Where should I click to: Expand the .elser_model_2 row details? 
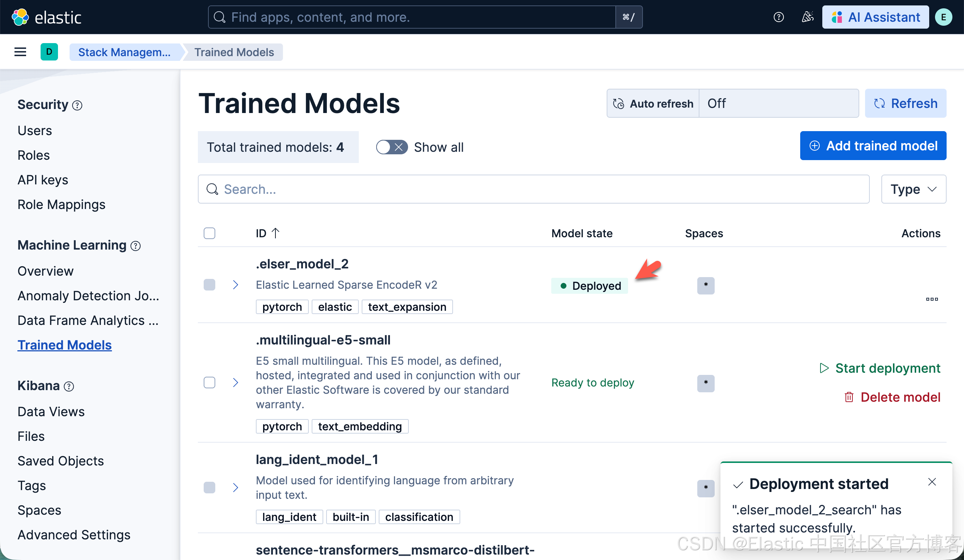coord(236,285)
